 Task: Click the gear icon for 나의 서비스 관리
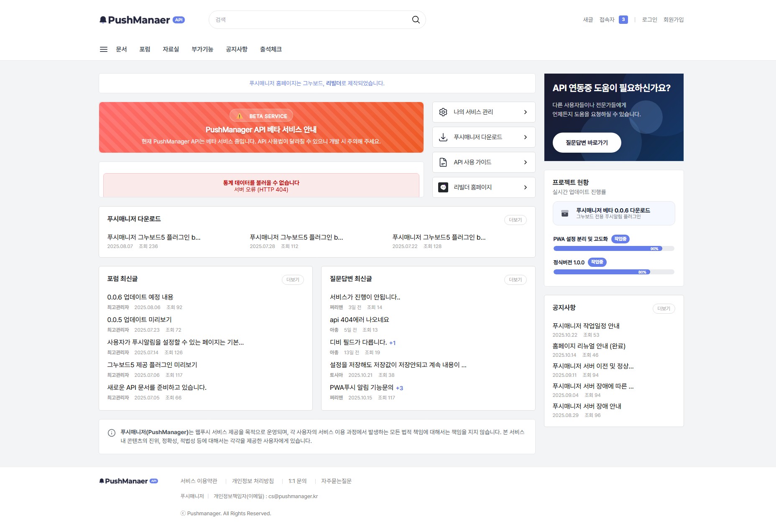(443, 112)
